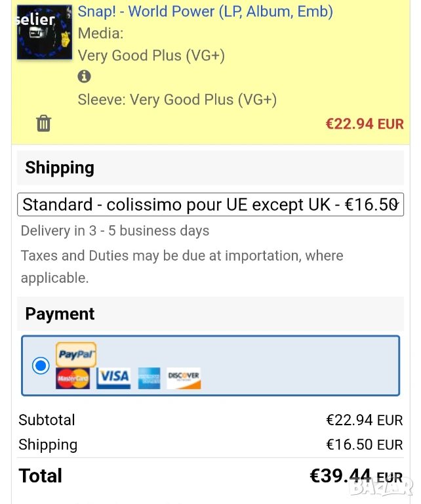The width and height of the screenshot is (421, 504).
Task: Click the €16.50 EUR shipping cost in summary
Action: pyautogui.click(x=365, y=445)
